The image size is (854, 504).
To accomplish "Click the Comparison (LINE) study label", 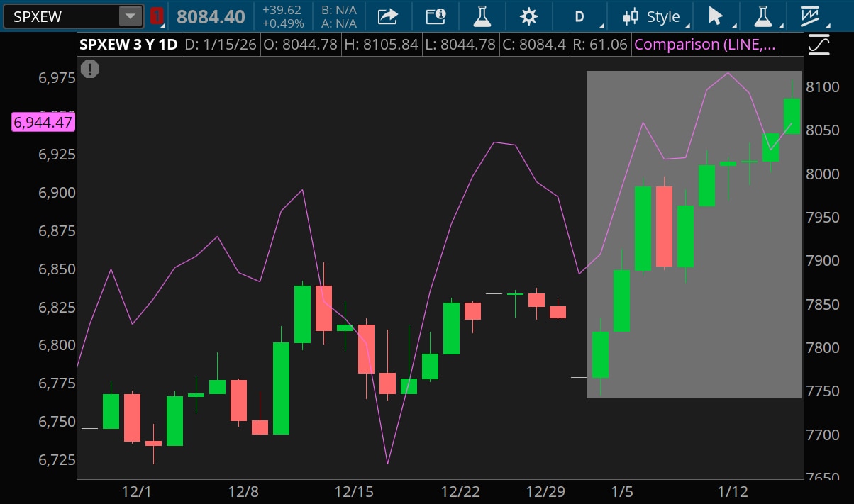I will (x=704, y=45).
